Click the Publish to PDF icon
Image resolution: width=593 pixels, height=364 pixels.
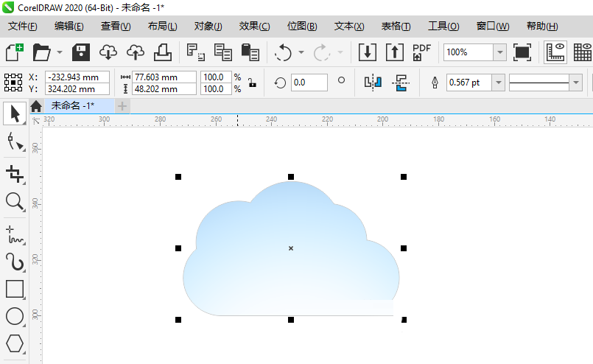421,52
